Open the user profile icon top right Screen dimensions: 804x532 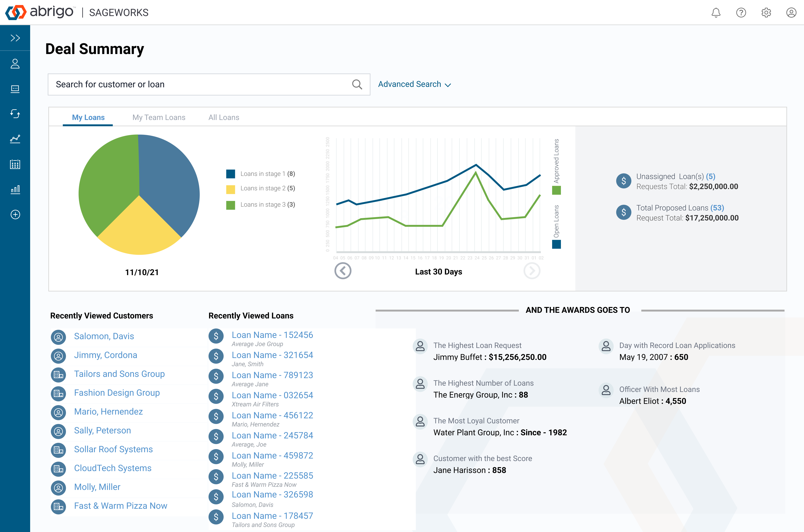[791, 13]
